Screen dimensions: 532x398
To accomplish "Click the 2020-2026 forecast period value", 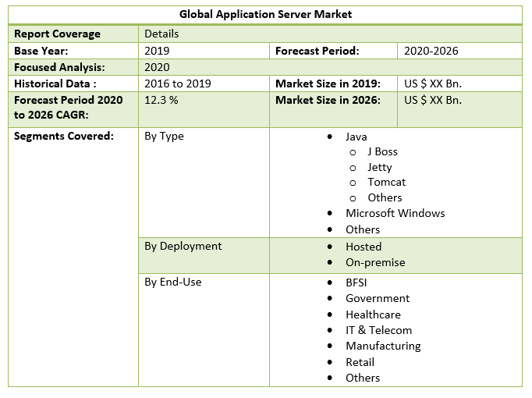I will 431,51.
